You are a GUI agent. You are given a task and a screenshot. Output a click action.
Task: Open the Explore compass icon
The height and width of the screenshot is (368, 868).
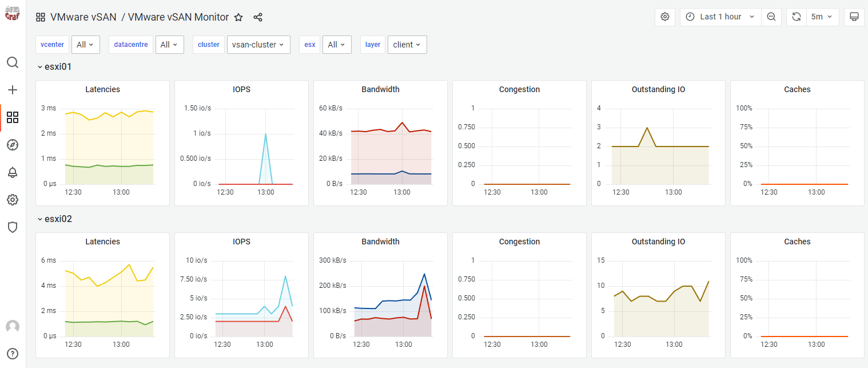click(x=13, y=145)
